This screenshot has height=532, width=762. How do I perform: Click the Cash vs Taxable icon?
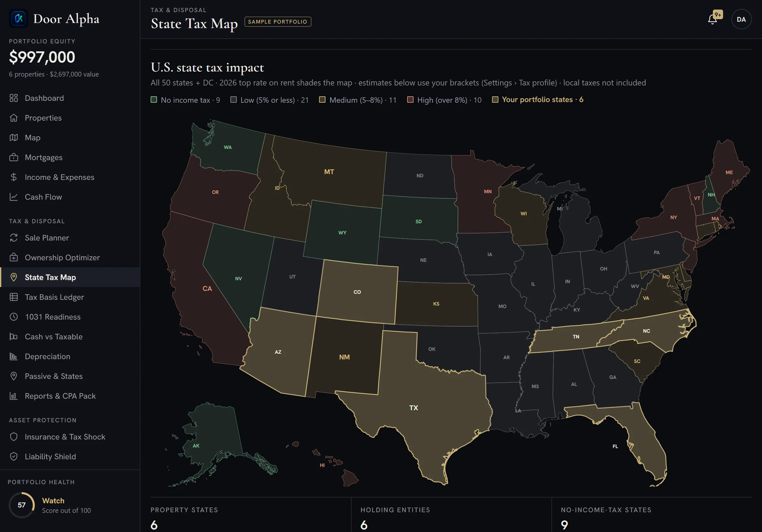[14, 336]
